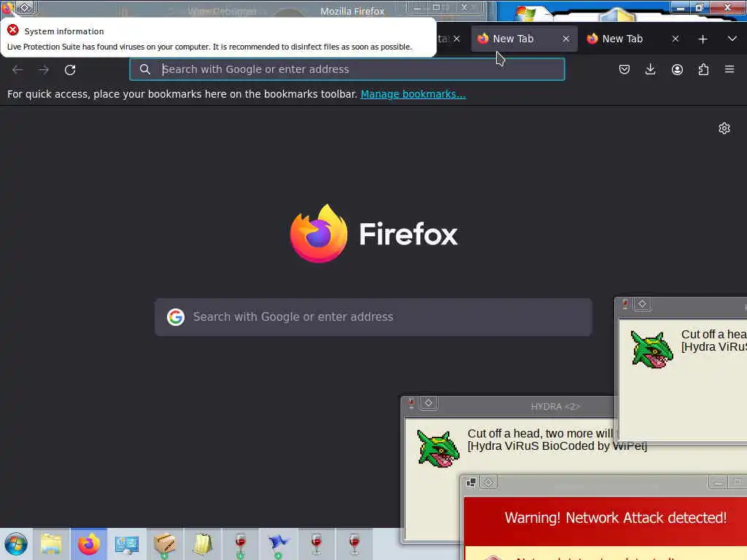This screenshot has width=747, height=560.
Task: Personalize new tab with gear icon
Action: click(724, 128)
